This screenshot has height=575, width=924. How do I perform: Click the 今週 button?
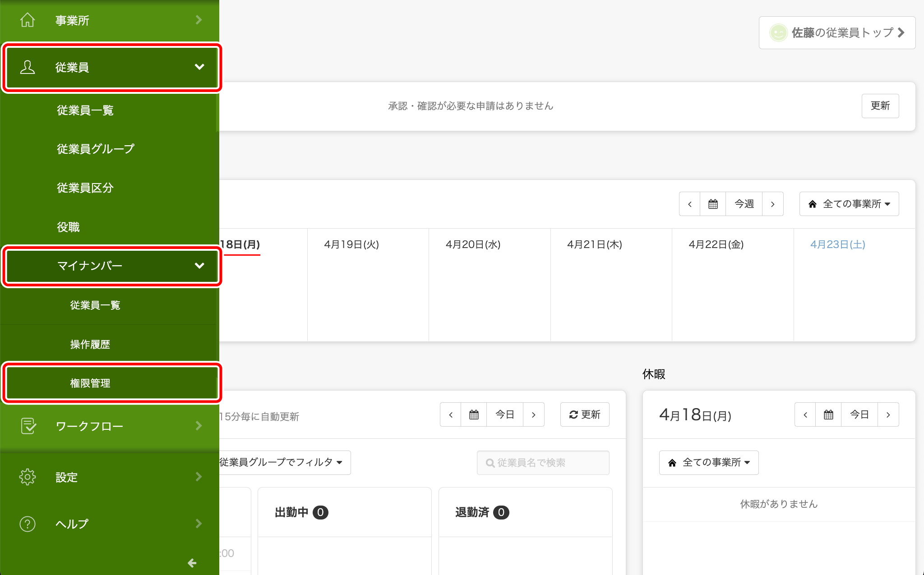pos(744,204)
